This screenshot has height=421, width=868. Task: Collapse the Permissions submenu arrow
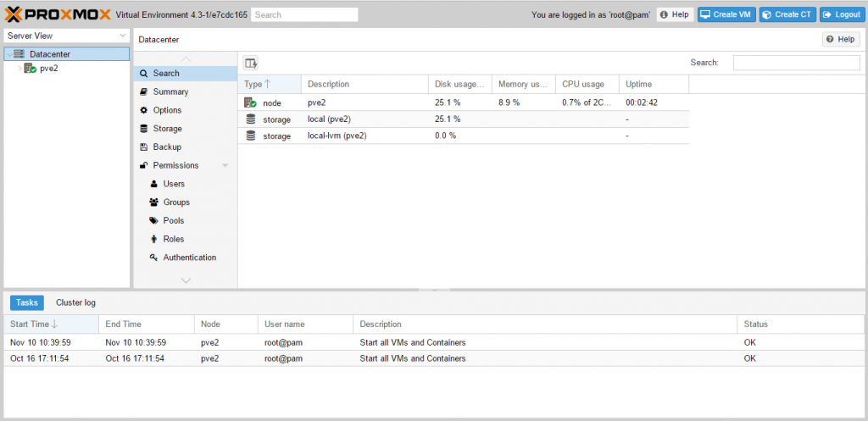coord(225,166)
